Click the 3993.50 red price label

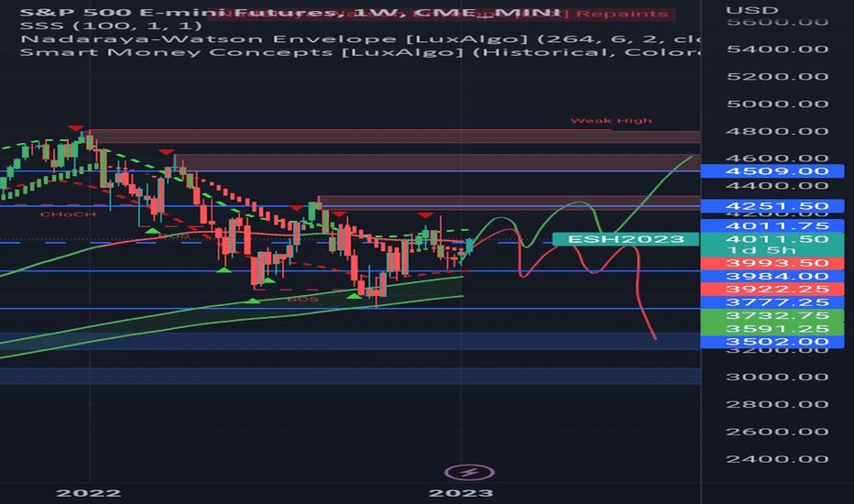tap(772, 263)
